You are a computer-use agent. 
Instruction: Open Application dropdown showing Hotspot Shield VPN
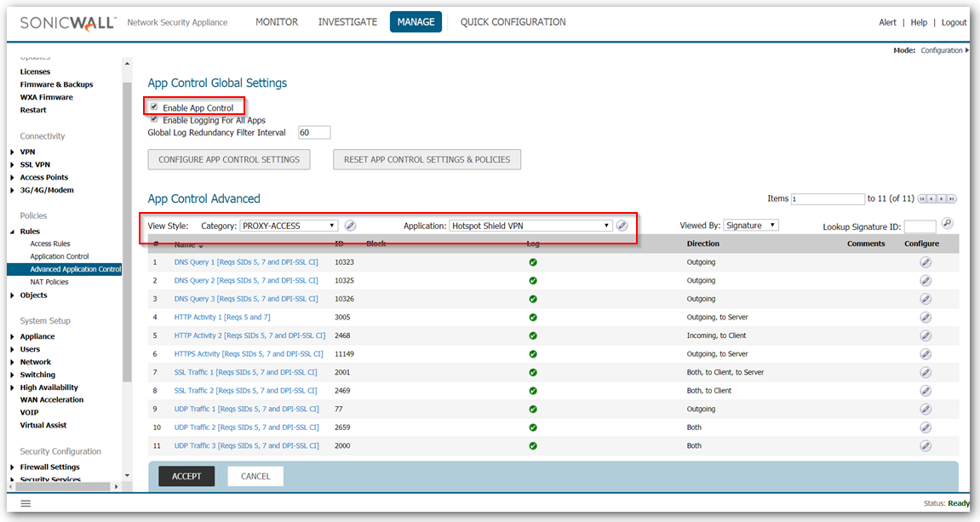[x=530, y=226]
